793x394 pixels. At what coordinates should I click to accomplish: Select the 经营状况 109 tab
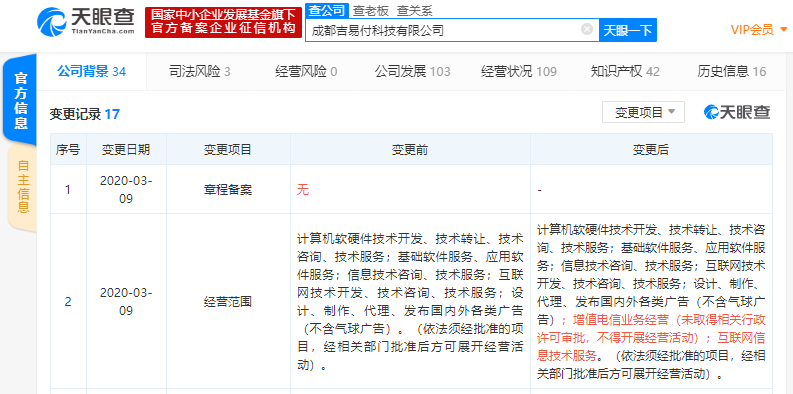[x=518, y=72]
